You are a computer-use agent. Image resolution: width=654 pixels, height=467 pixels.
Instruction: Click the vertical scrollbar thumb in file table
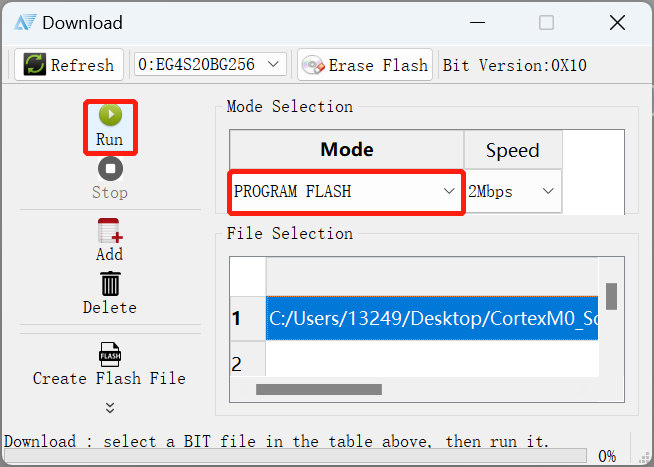[x=611, y=296]
